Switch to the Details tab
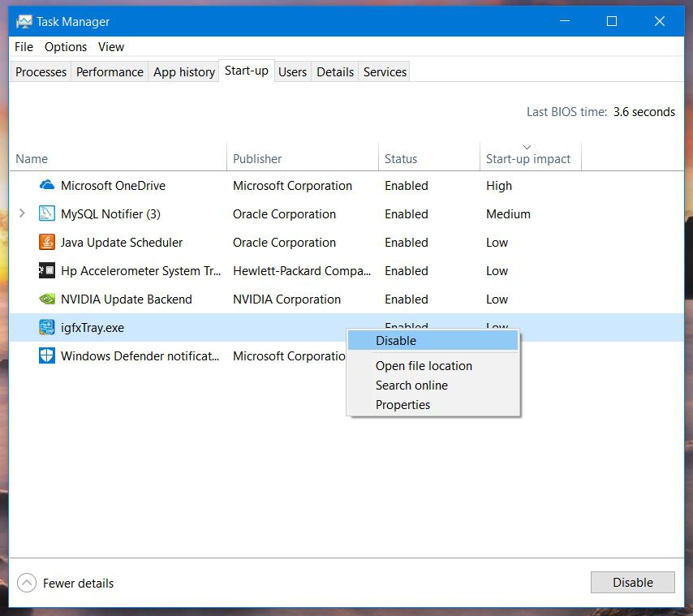Screen dimensions: 693x616 coord(335,72)
